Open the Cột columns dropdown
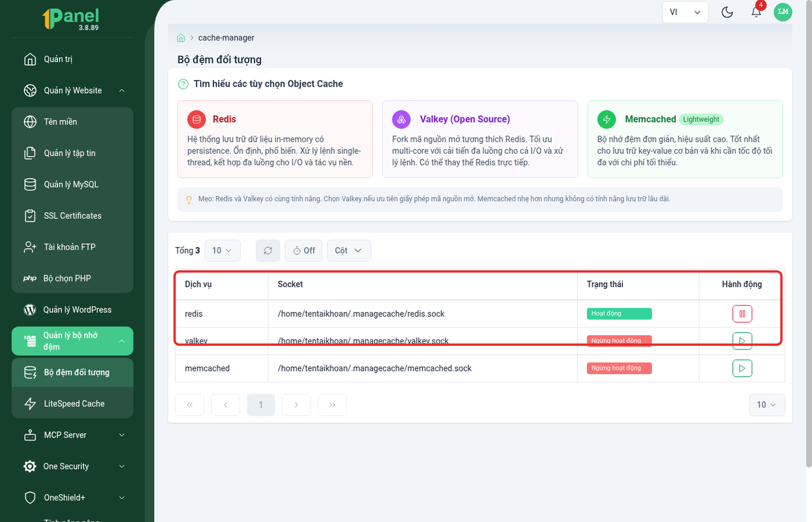Screen dimensions: 812x522 [349, 251]
